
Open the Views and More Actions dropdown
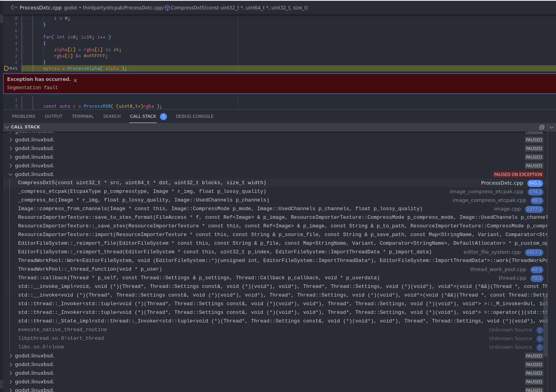[x=551, y=127]
